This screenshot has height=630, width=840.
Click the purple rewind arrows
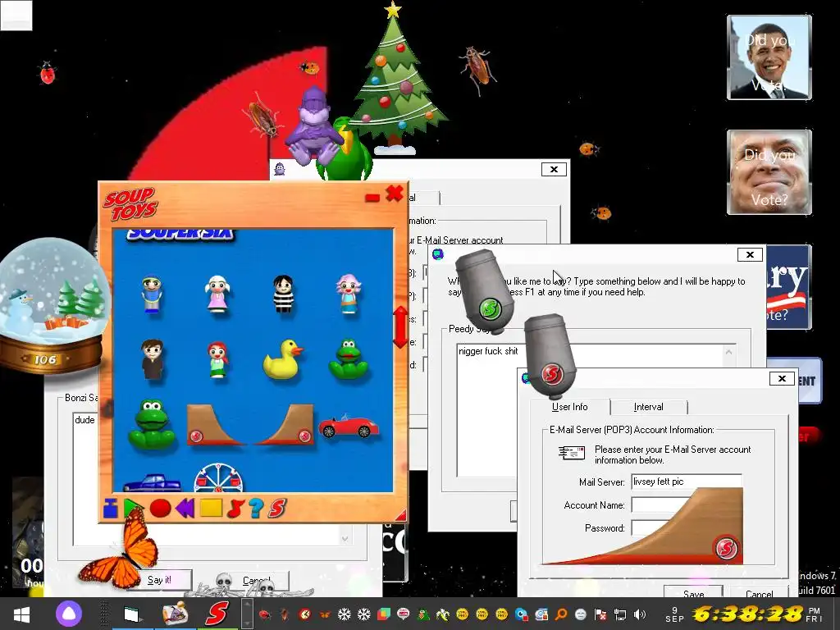tap(185, 508)
